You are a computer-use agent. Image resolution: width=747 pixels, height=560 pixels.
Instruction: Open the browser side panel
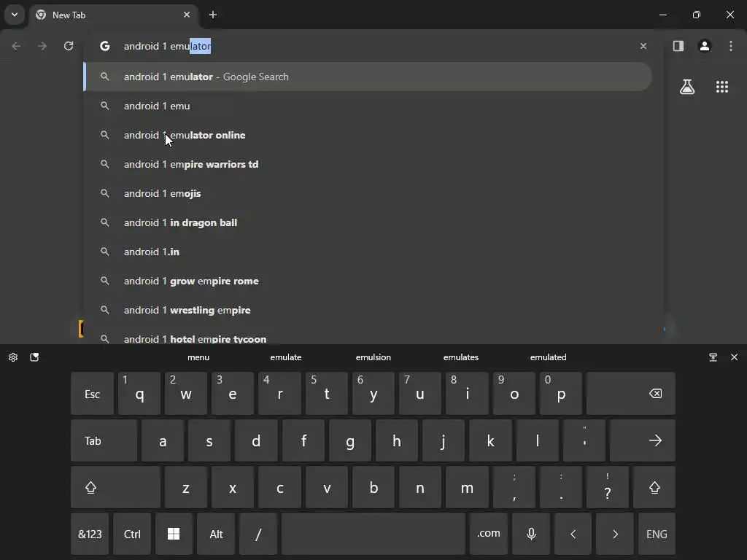tap(678, 46)
